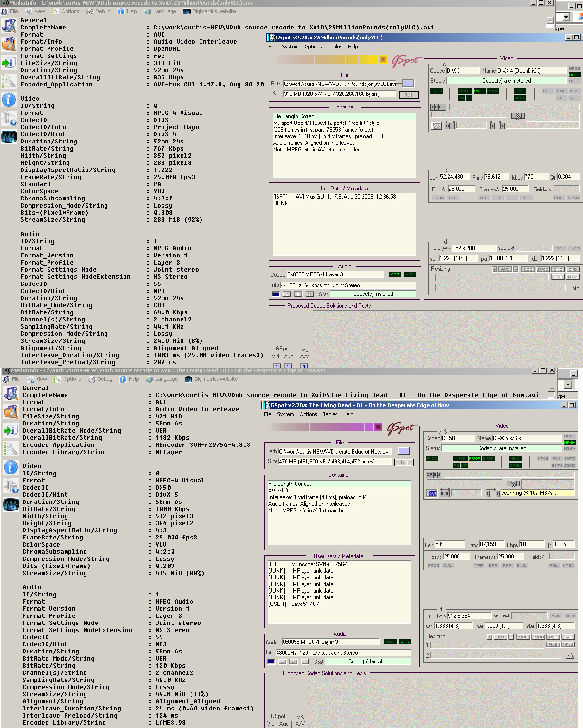583x728 pixels.
Task: Click the IPBS frame-type indicator in the 25MillionPounds GSpot window
Action: click(x=438, y=107)
